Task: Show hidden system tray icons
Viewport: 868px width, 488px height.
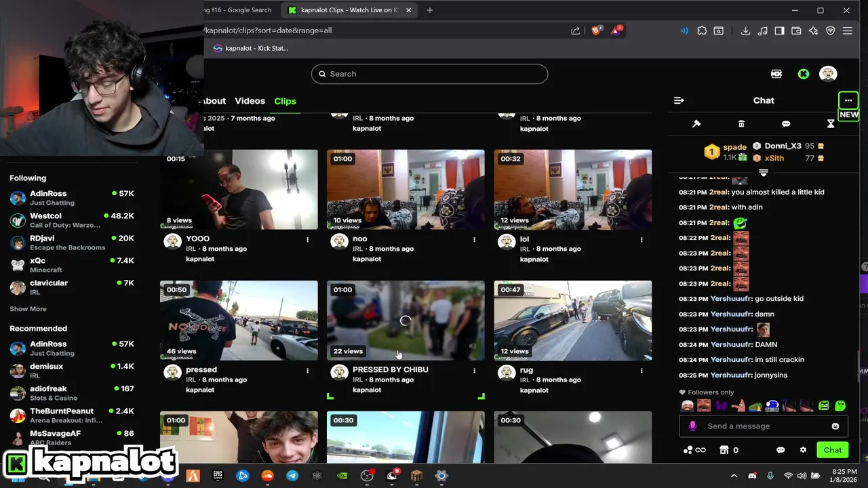Action: 734,476
